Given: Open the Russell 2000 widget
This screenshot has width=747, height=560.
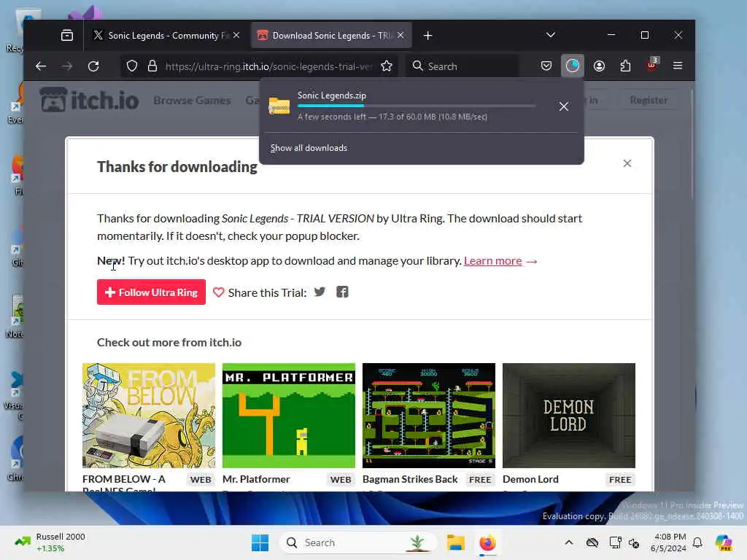Looking at the screenshot, I should tap(50, 542).
